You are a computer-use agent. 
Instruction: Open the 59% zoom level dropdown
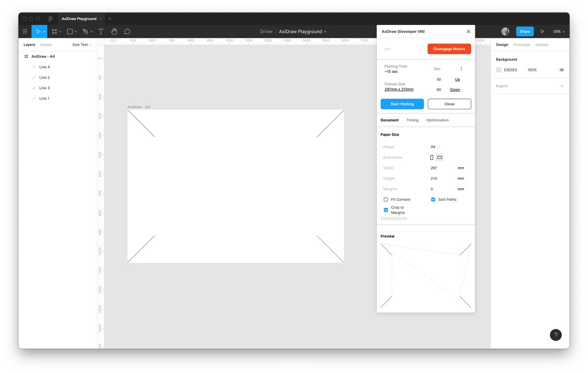click(x=559, y=31)
